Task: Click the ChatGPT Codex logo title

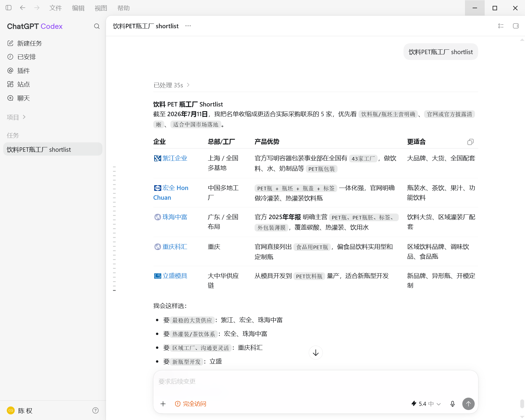Action: (x=35, y=26)
